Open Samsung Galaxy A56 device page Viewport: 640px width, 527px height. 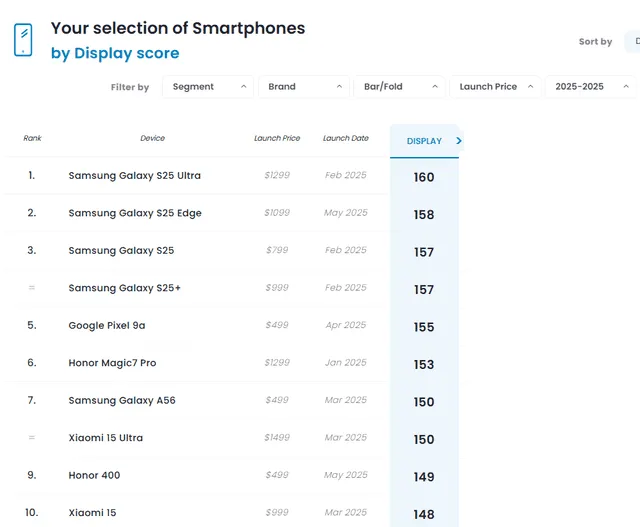click(x=121, y=401)
